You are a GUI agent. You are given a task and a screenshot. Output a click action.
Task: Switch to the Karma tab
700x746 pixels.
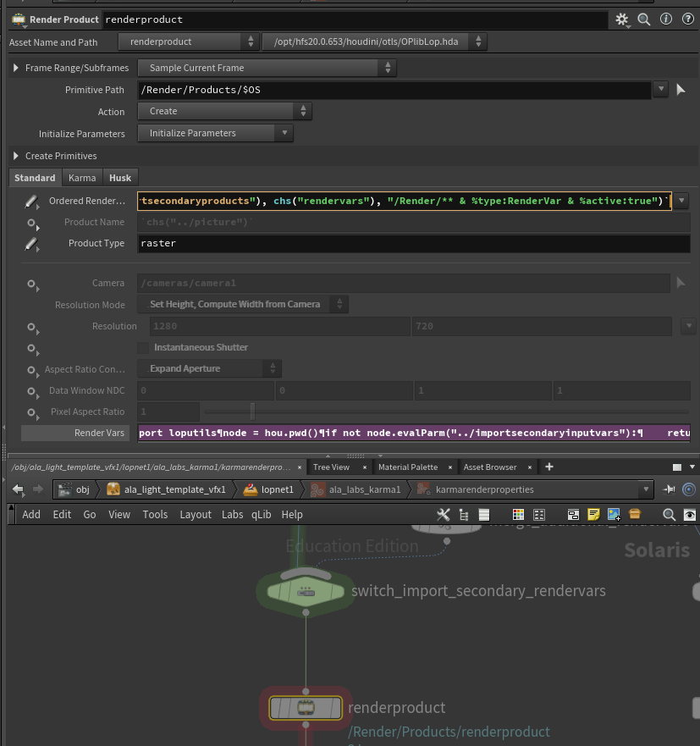(x=82, y=178)
